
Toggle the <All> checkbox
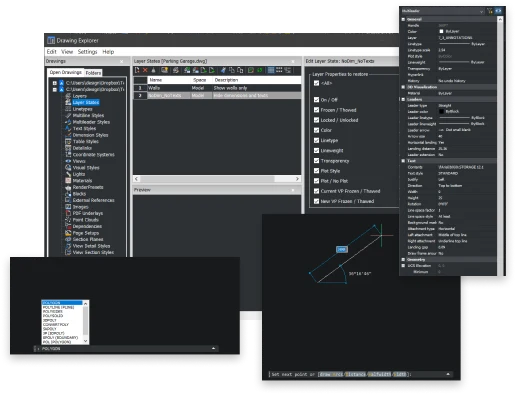coord(316,83)
